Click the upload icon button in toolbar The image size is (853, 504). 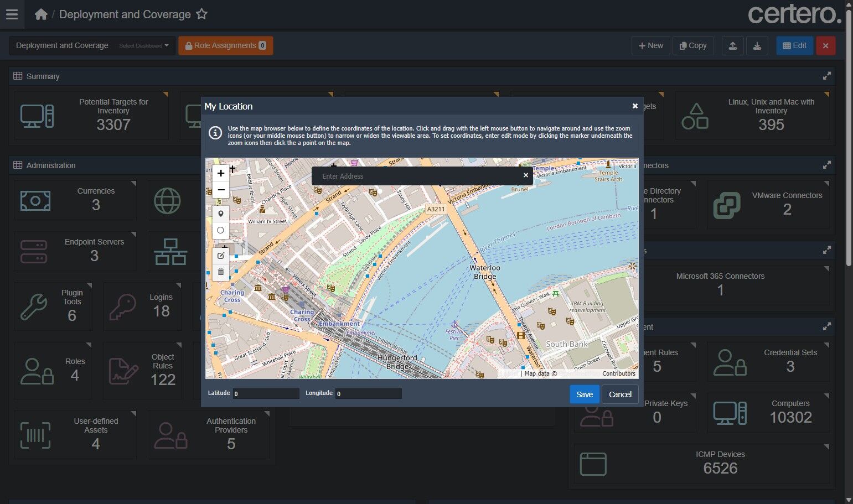732,45
